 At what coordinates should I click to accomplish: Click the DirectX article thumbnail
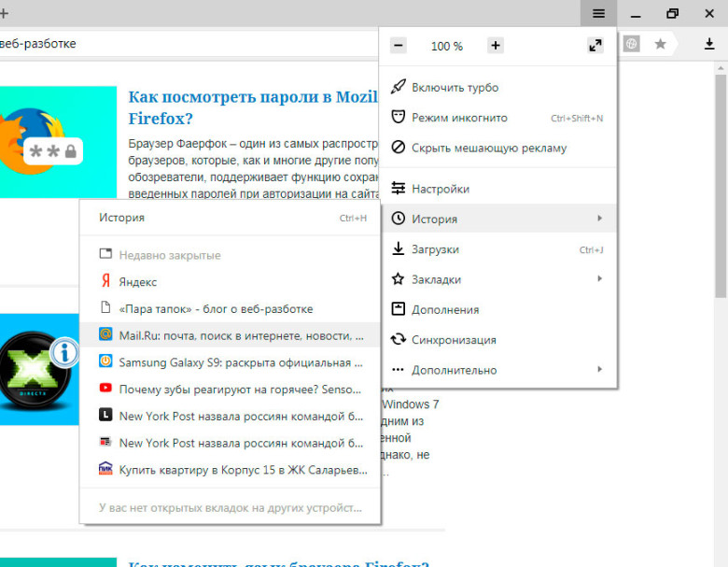tap(39, 370)
